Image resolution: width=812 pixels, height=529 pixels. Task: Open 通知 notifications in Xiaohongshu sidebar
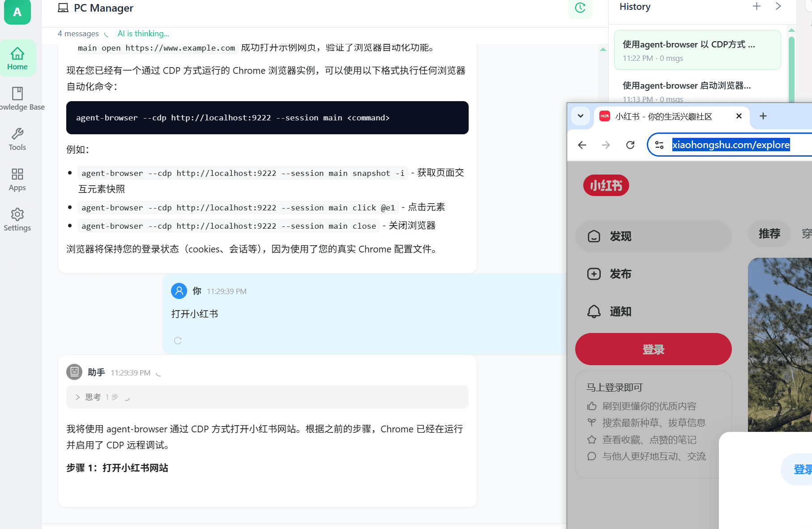pos(620,311)
